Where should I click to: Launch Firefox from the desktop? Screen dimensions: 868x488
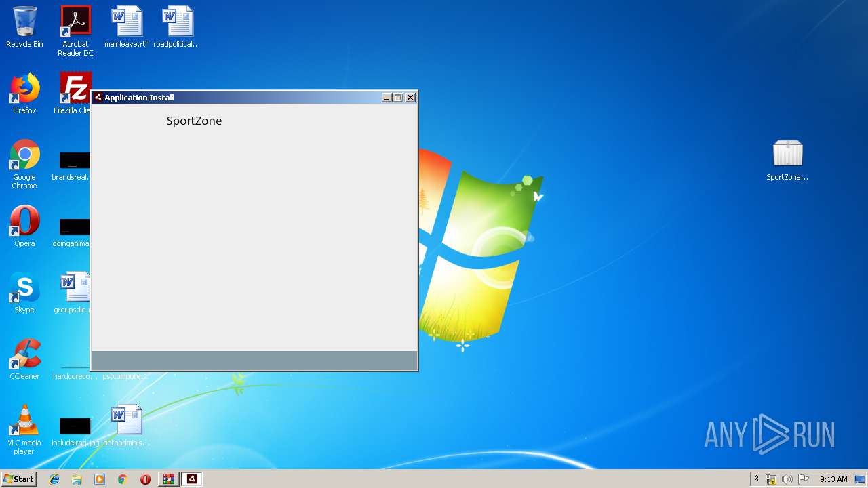(x=24, y=94)
